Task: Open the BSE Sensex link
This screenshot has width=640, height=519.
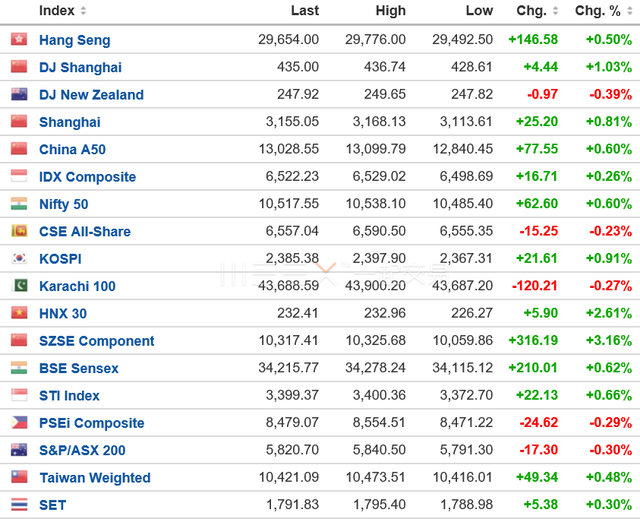Action: pyautogui.click(x=79, y=368)
